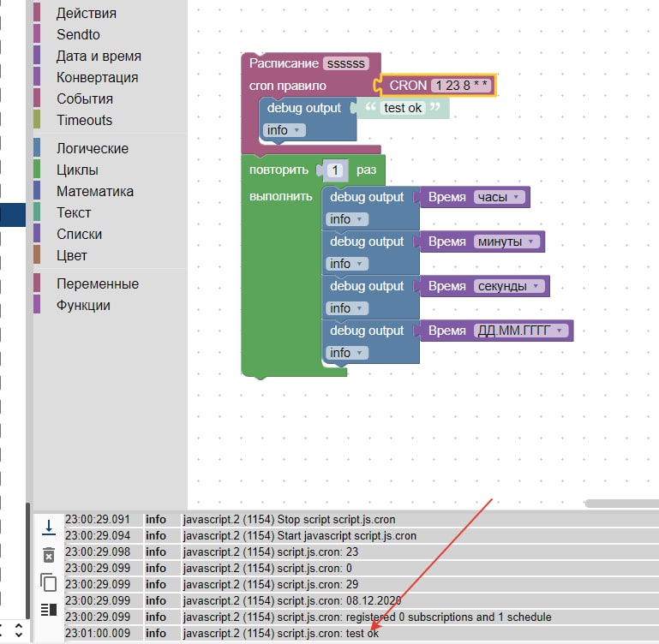Click log line Stop script script.js.cron
Image resolution: width=659 pixels, height=644 pixels.
pos(289,519)
